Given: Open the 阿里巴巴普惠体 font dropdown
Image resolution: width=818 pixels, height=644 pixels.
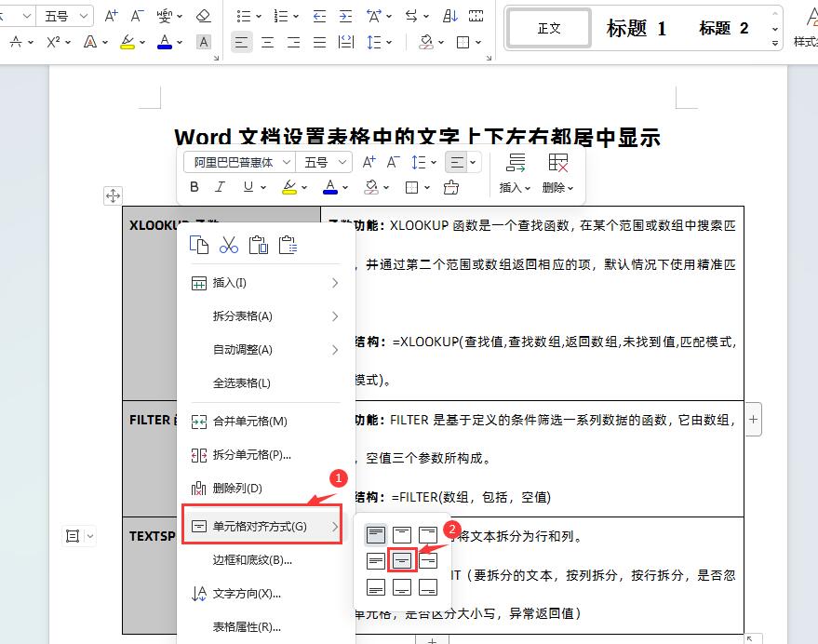Looking at the screenshot, I should 286,162.
